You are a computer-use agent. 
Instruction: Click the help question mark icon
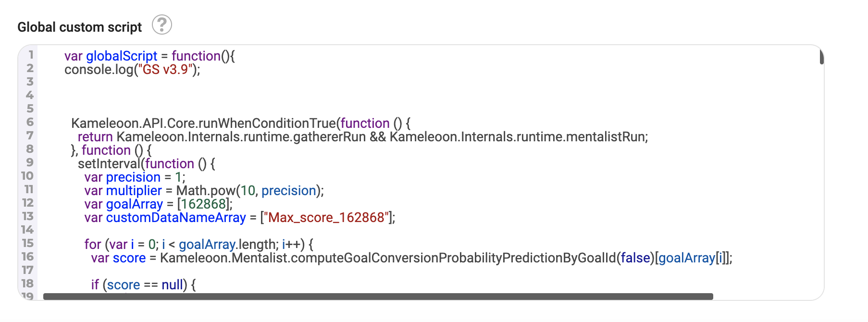162,25
